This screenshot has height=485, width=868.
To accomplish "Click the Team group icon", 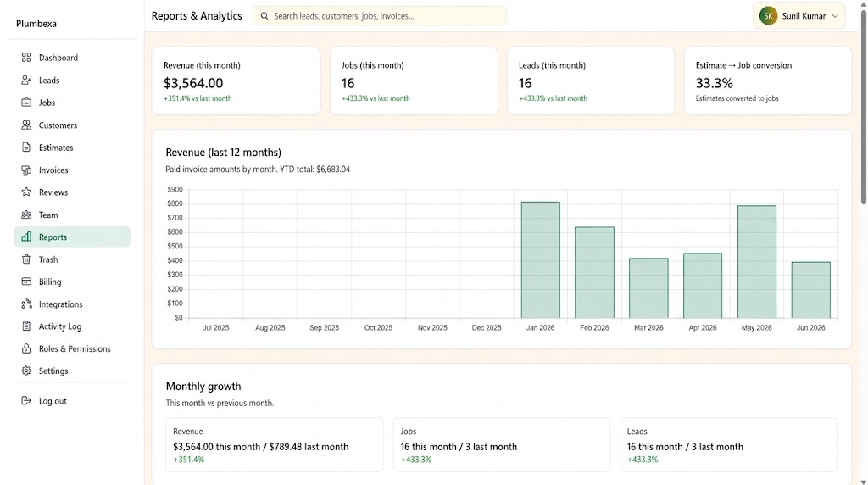I will (x=26, y=215).
